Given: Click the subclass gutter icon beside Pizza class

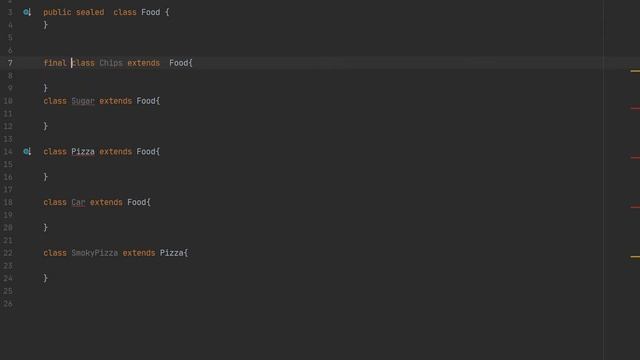Looking at the screenshot, I should (x=27, y=152).
